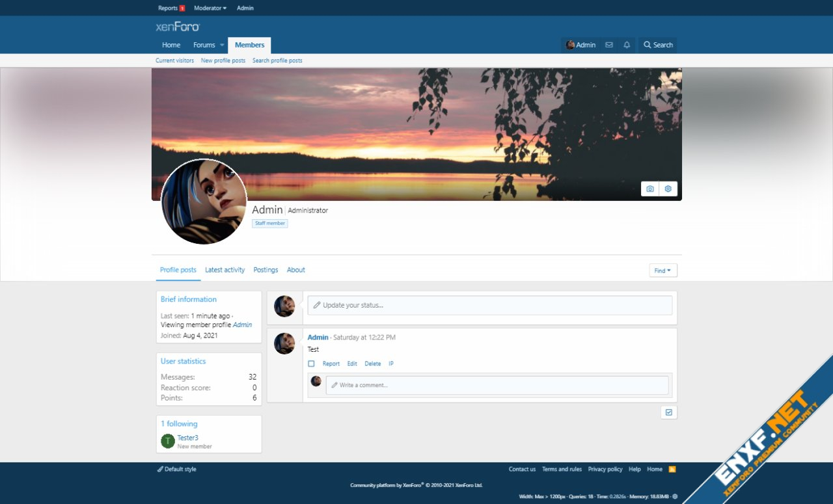Open the inbox envelope icon
This screenshot has width=833, height=504.
pos(609,45)
